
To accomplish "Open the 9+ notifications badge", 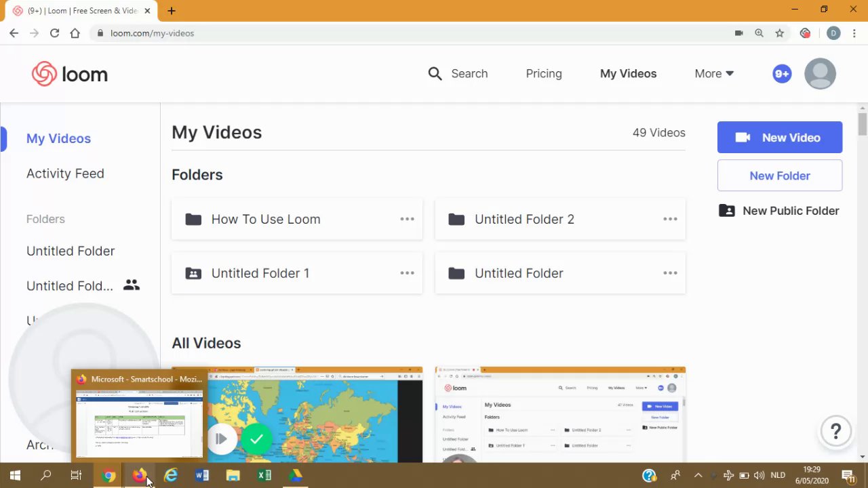I will click(x=782, y=74).
